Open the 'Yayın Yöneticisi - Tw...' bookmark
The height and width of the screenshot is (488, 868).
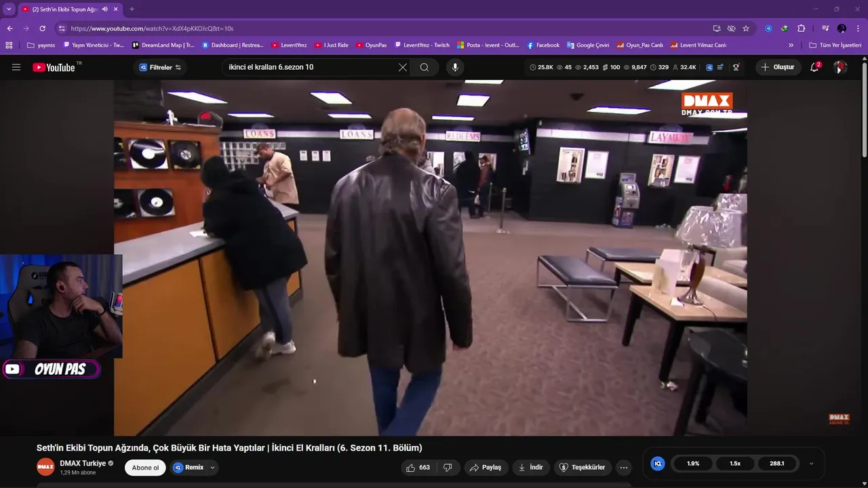click(x=94, y=45)
